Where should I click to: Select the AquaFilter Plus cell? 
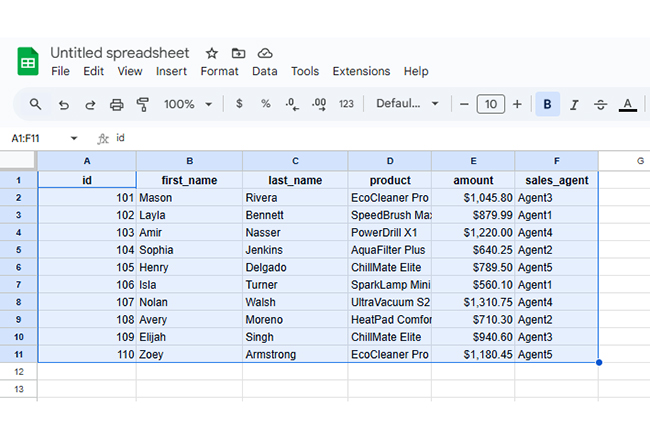(390, 250)
